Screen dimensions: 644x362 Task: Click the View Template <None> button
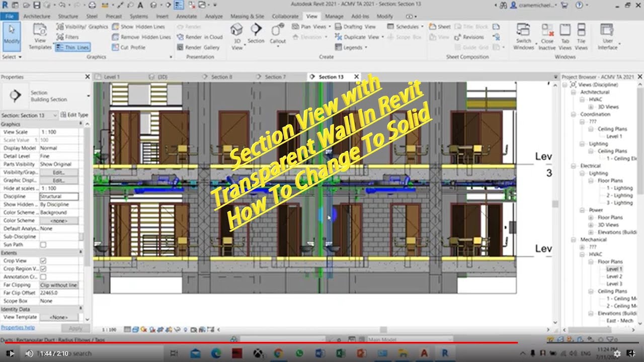(59, 317)
